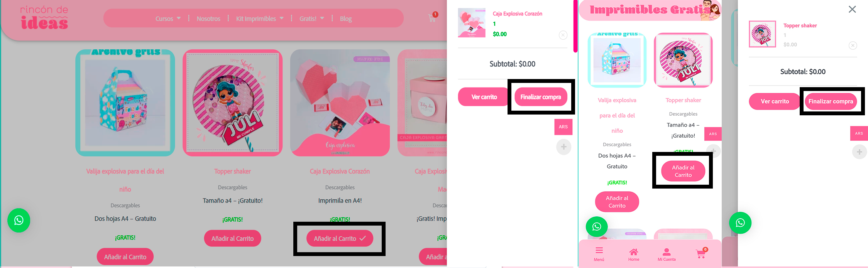
Task: Open the cart icon in mobile bottom bar
Action: tap(701, 253)
